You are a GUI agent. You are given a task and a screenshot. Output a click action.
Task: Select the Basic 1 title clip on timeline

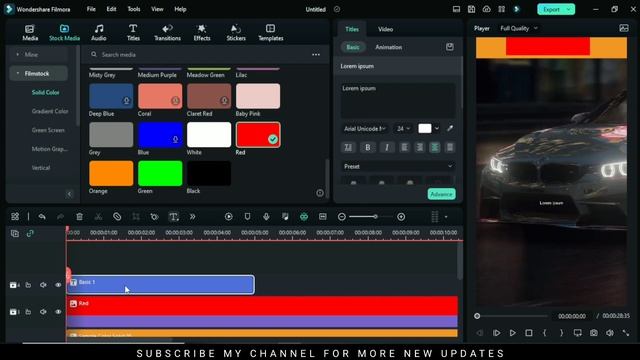click(x=161, y=285)
